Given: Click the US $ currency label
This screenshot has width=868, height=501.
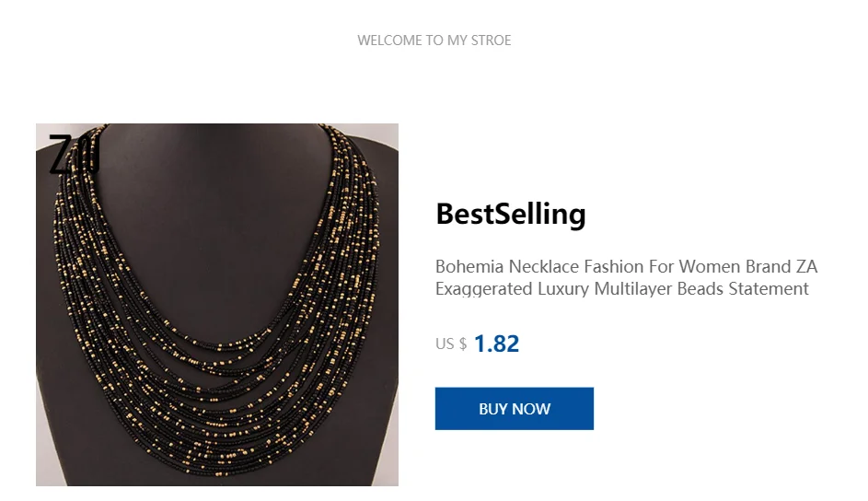Looking at the screenshot, I should [x=451, y=344].
